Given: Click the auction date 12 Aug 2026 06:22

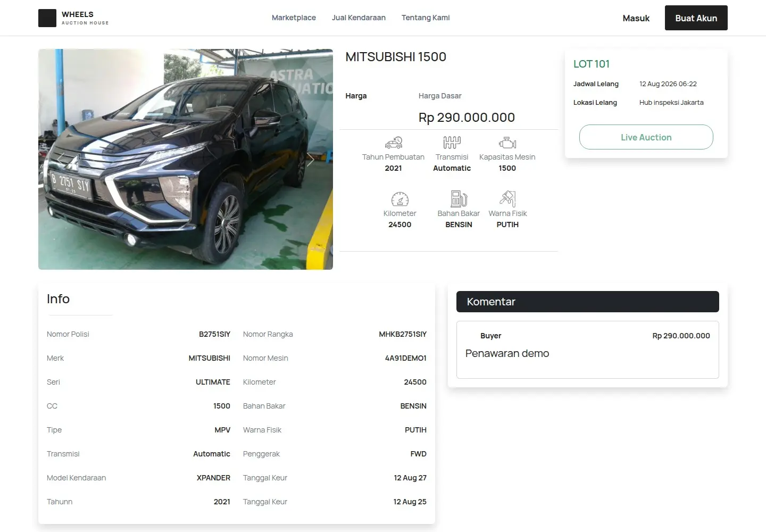Looking at the screenshot, I should click(668, 84).
